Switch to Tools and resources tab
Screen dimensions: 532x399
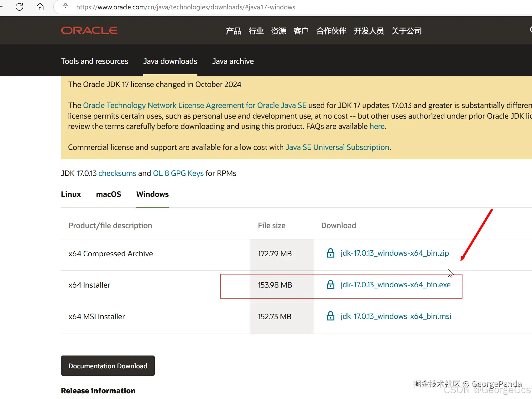(x=95, y=61)
